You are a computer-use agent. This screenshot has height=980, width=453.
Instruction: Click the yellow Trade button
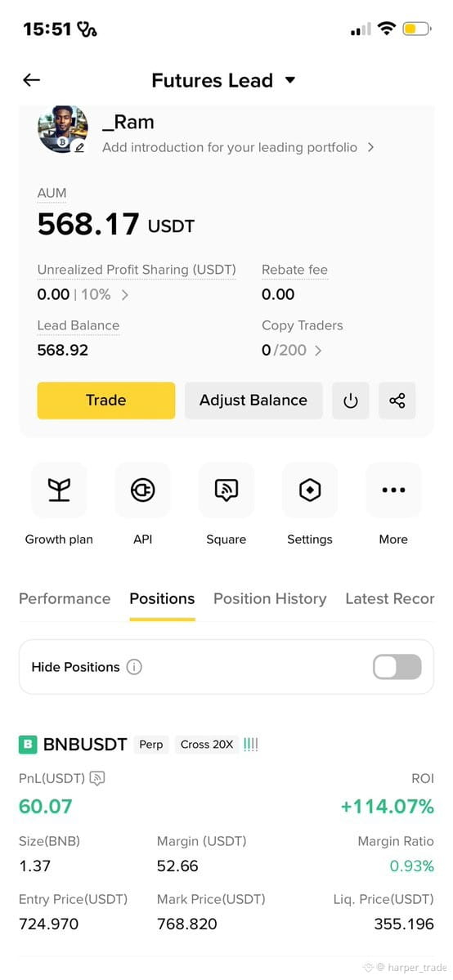(106, 400)
